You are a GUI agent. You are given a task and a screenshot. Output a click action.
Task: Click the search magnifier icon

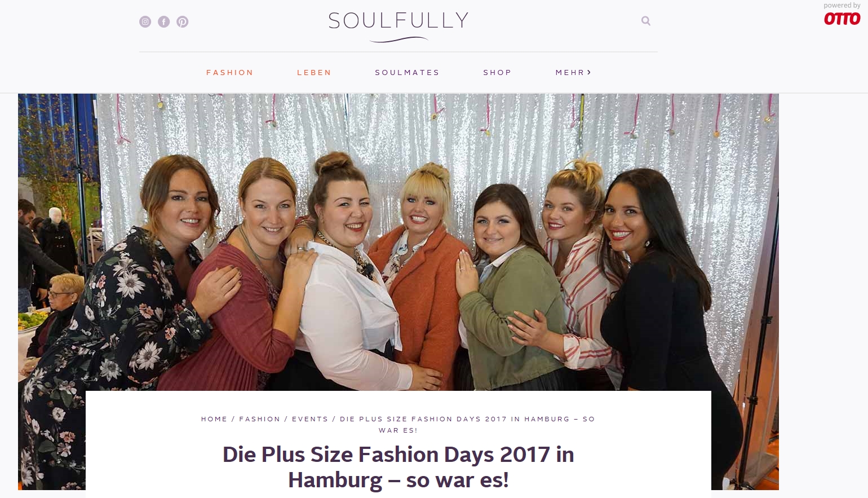tap(646, 21)
